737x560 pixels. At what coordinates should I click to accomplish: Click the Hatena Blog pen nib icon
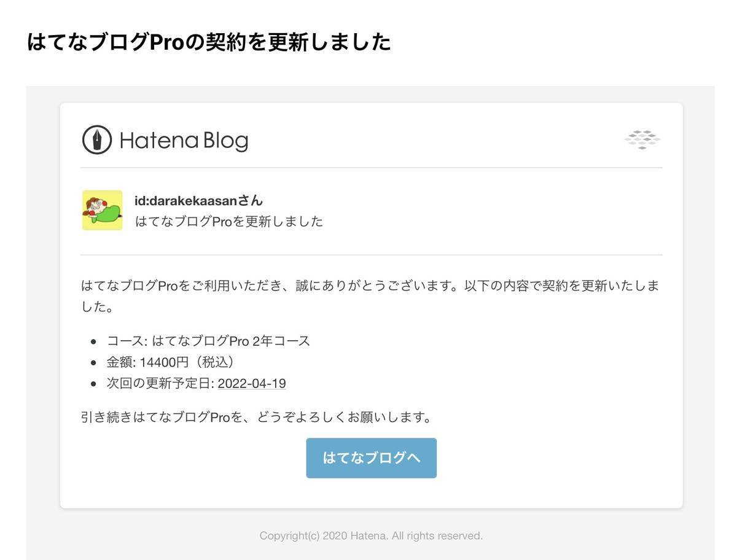(96, 139)
